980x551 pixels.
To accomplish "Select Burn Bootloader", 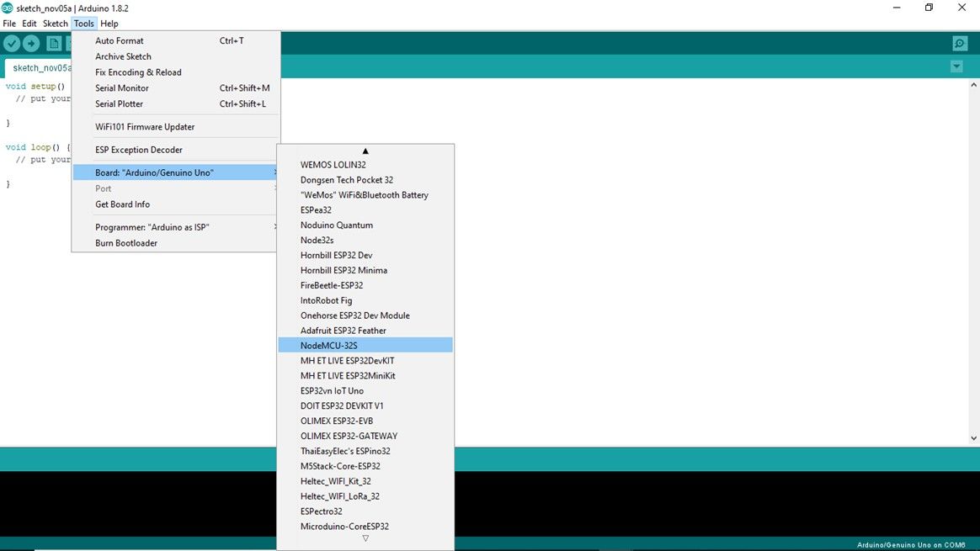I will point(175,243).
